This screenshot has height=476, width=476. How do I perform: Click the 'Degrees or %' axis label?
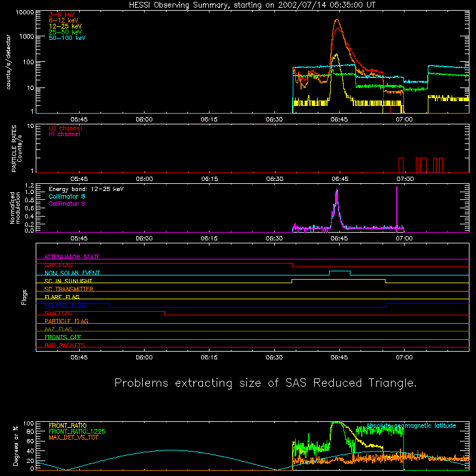[15, 446]
